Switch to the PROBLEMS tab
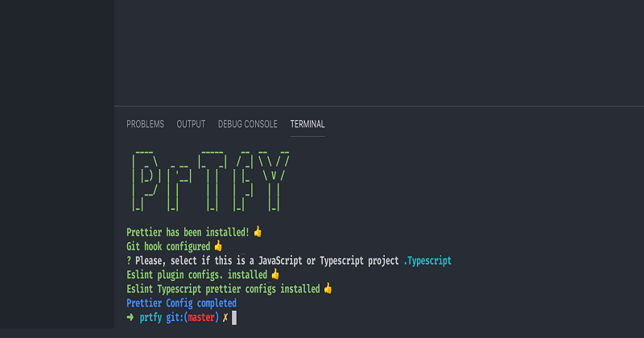Image resolution: width=644 pixels, height=338 pixels. [x=145, y=124]
